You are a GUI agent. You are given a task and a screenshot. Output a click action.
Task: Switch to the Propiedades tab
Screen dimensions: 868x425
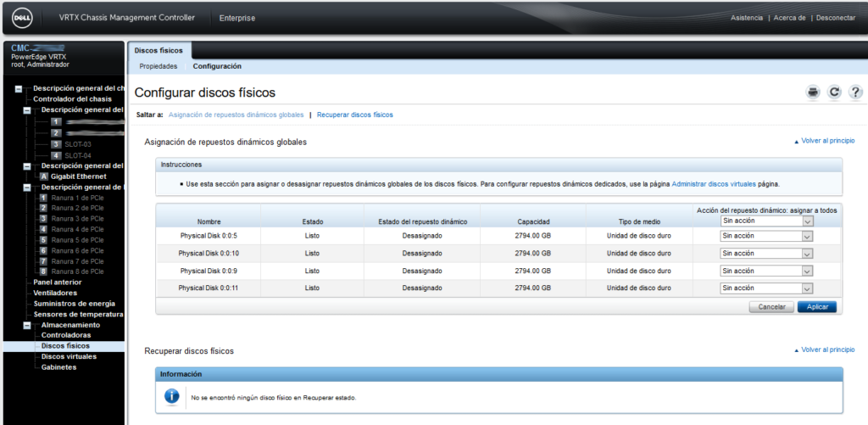[x=158, y=66]
